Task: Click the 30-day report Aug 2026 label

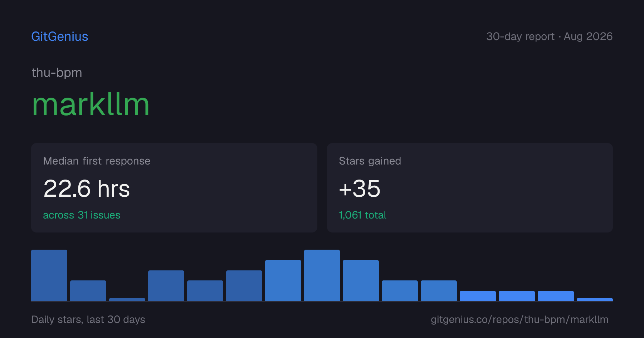Action: [549, 36]
